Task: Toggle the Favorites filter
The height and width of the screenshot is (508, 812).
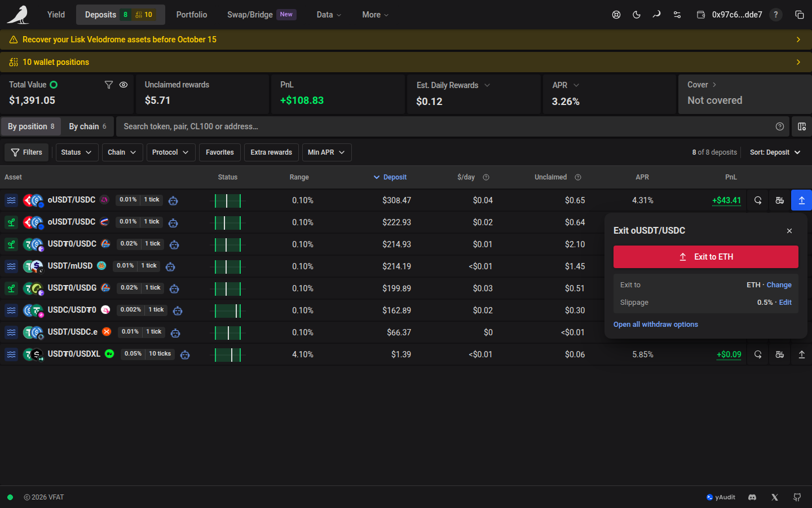Action: pyautogui.click(x=220, y=152)
